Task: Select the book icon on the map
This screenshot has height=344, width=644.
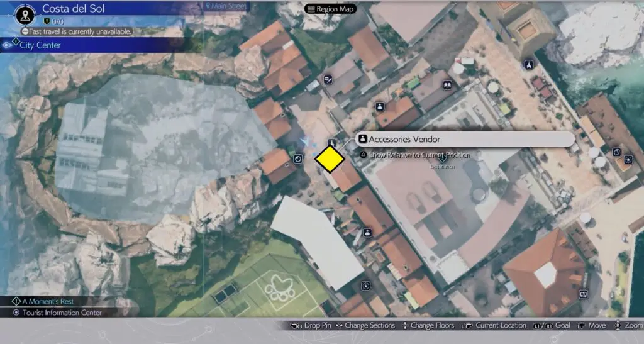Action: coord(447,85)
